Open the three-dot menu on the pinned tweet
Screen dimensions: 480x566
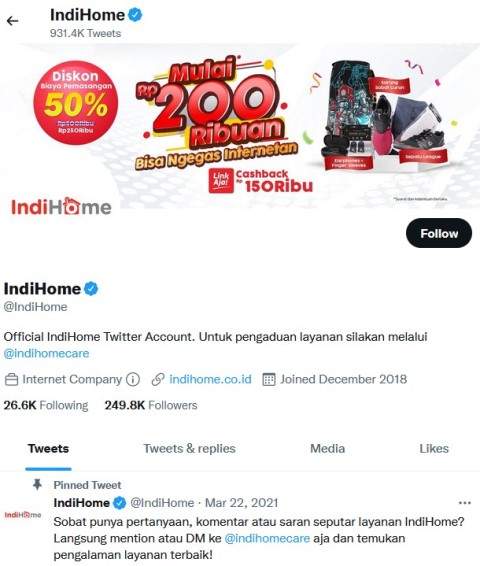pyautogui.click(x=464, y=503)
